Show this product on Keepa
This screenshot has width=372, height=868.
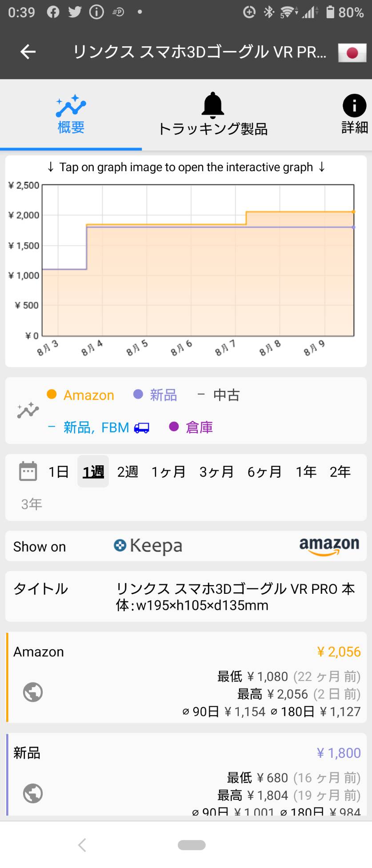click(x=148, y=546)
